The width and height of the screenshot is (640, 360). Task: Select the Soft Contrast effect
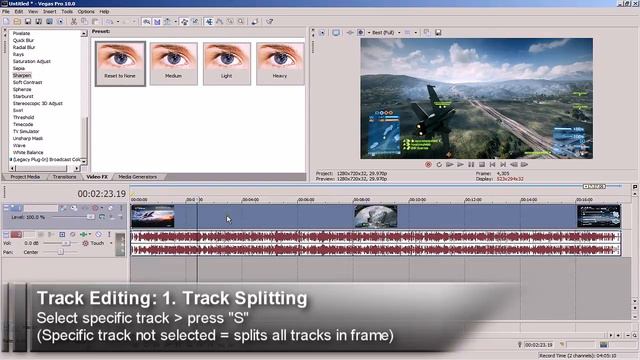[x=27, y=82]
